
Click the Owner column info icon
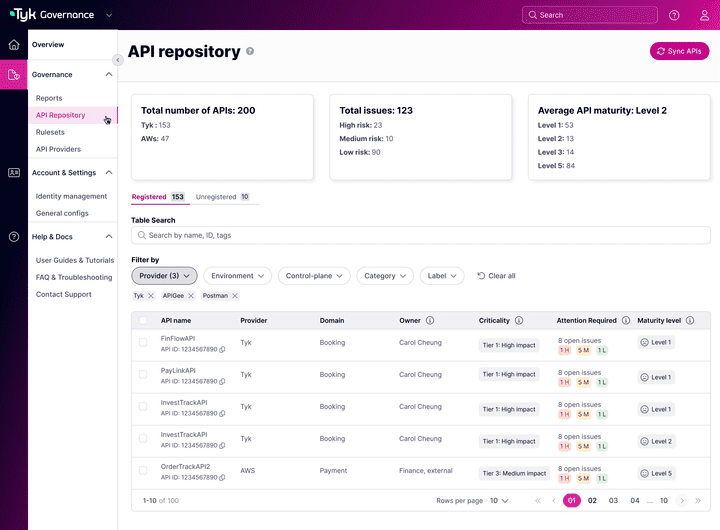click(430, 321)
